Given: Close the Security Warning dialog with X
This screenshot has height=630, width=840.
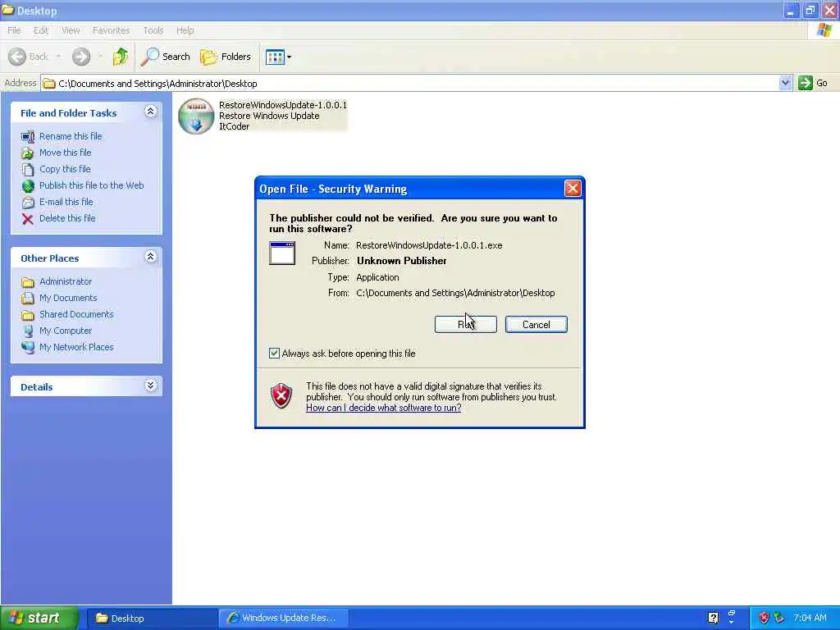Looking at the screenshot, I should pyautogui.click(x=573, y=189).
